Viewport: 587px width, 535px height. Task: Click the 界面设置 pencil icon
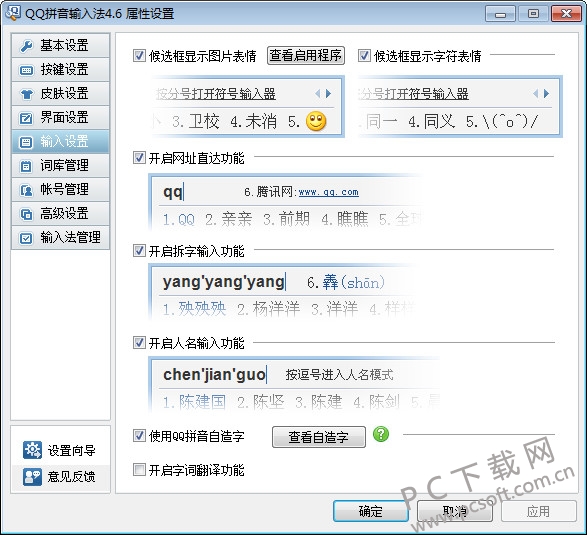tap(26, 118)
